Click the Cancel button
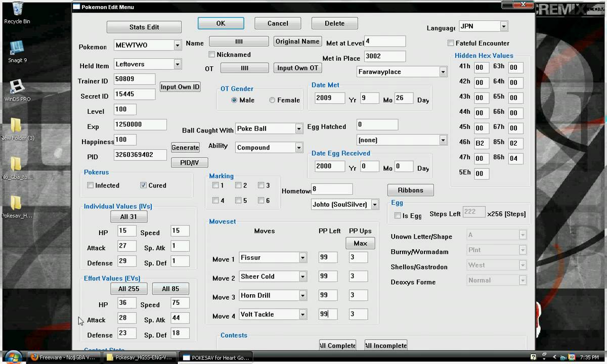 point(278,23)
